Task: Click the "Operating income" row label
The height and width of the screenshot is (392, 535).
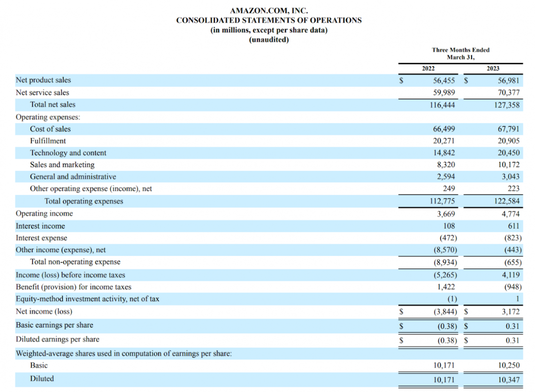Action: pos(45,214)
